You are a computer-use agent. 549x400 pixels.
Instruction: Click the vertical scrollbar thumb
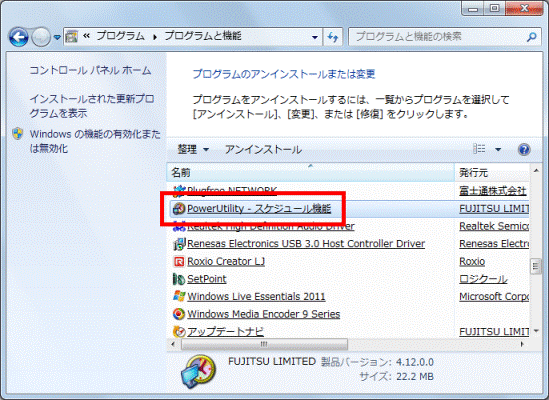[x=536, y=267]
